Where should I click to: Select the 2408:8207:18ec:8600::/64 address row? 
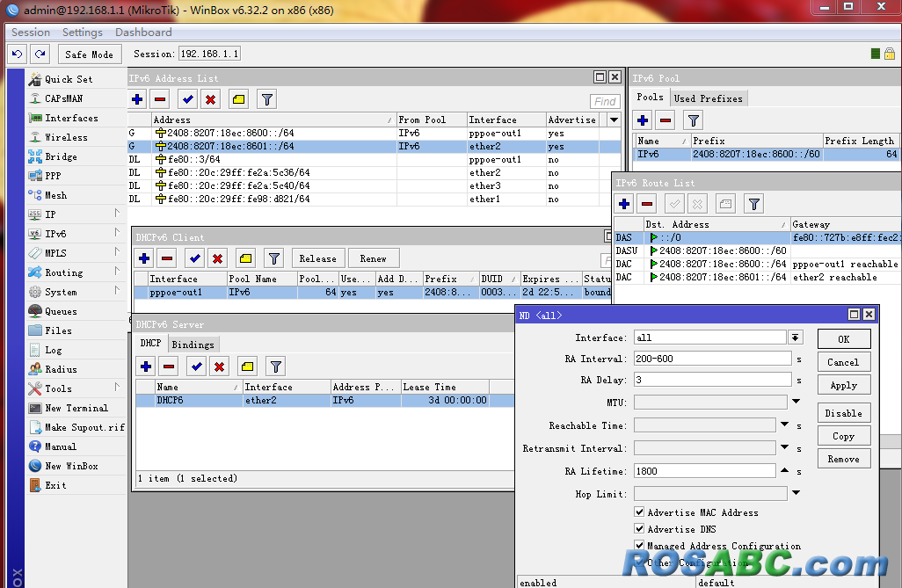click(x=375, y=133)
